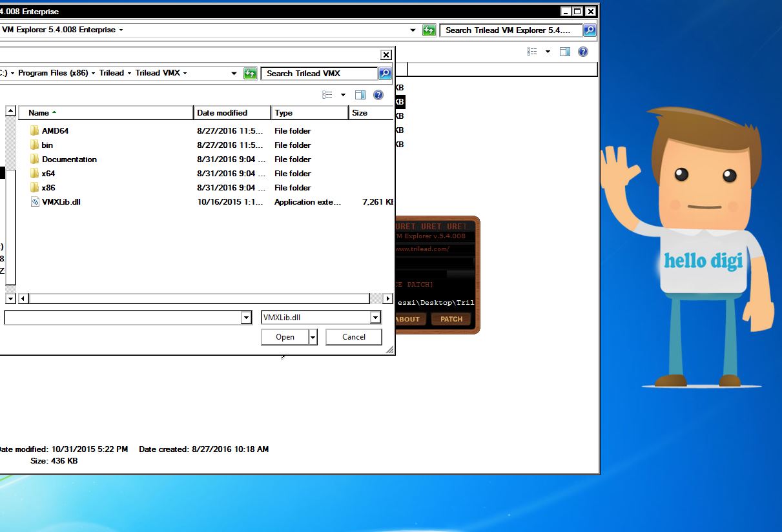Sort by the Date modified column header
The image size is (782, 532).
232,113
